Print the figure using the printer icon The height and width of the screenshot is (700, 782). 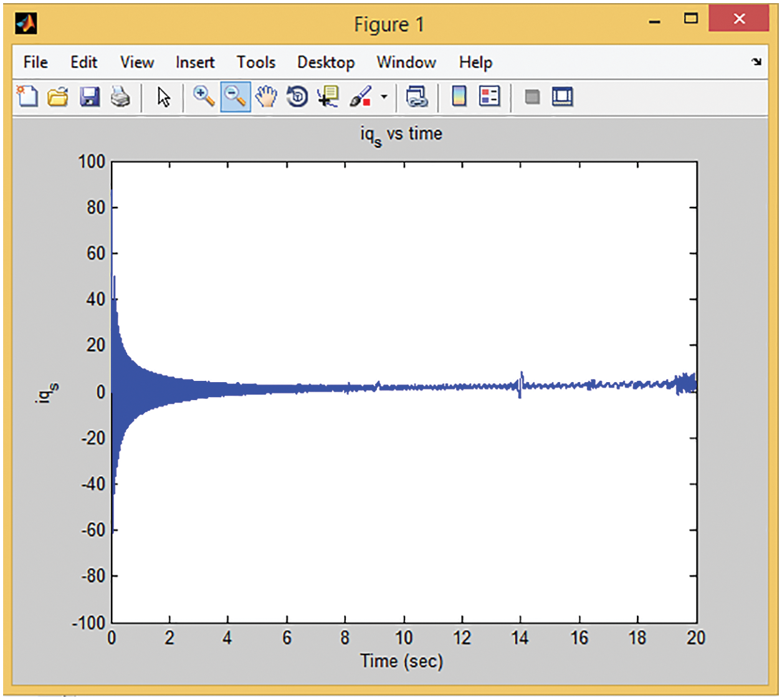120,97
